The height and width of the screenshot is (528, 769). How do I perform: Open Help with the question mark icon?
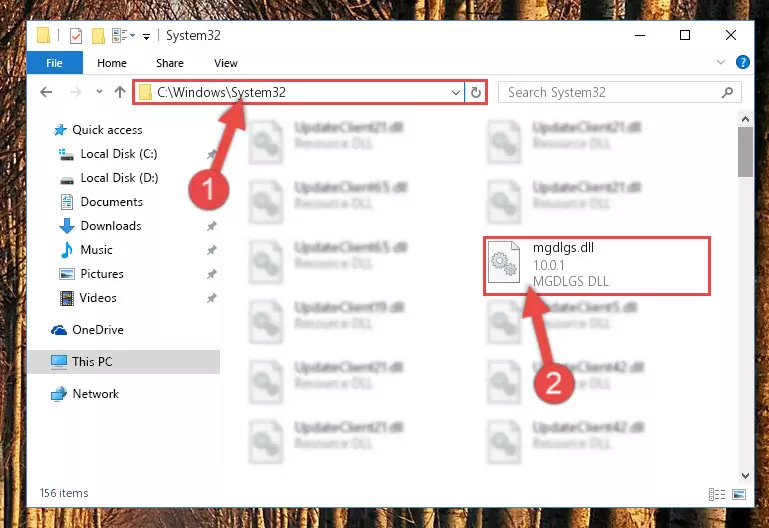point(743,62)
